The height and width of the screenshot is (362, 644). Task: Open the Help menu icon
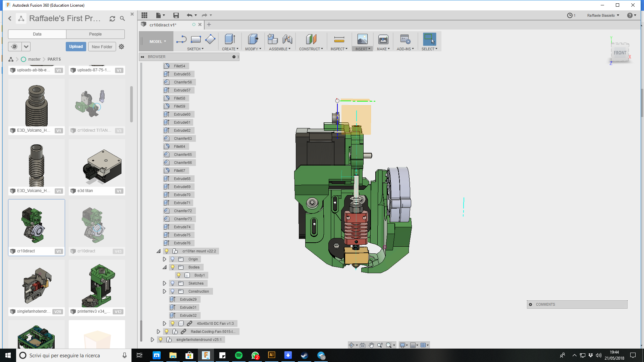click(x=630, y=15)
